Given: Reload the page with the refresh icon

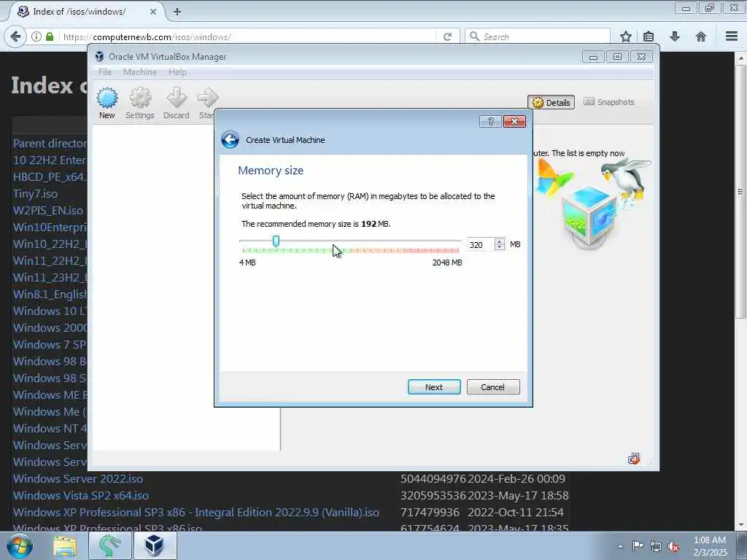Looking at the screenshot, I should [x=447, y=36].
